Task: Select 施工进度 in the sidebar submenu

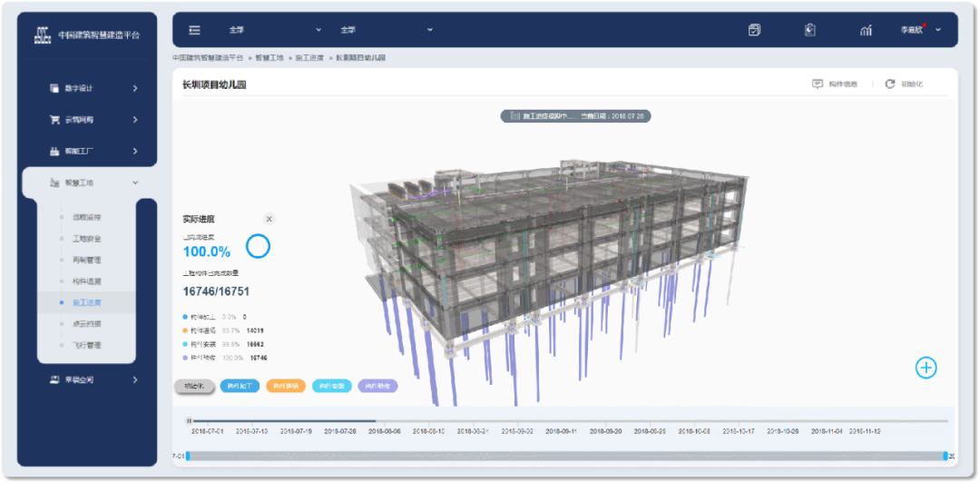Action: pyautogui.click(x=87, y=302)
